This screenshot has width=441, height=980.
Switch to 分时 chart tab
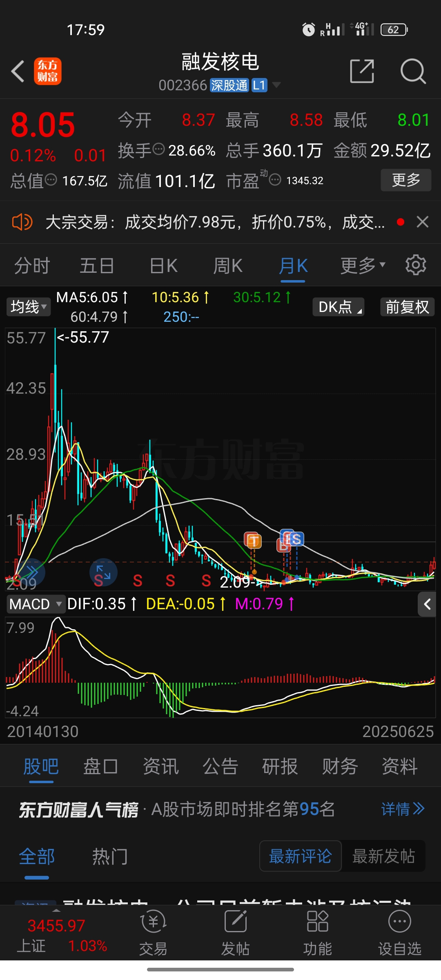(32, 266)
